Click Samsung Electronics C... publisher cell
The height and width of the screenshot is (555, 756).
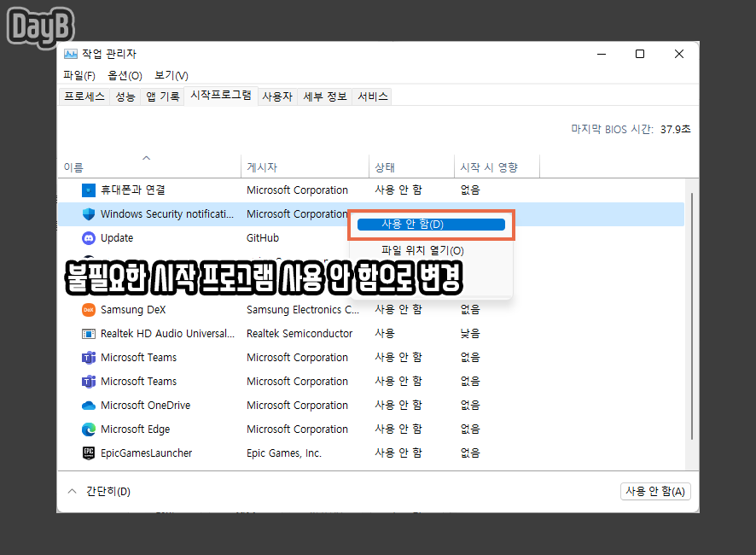(x=303, y=310)
